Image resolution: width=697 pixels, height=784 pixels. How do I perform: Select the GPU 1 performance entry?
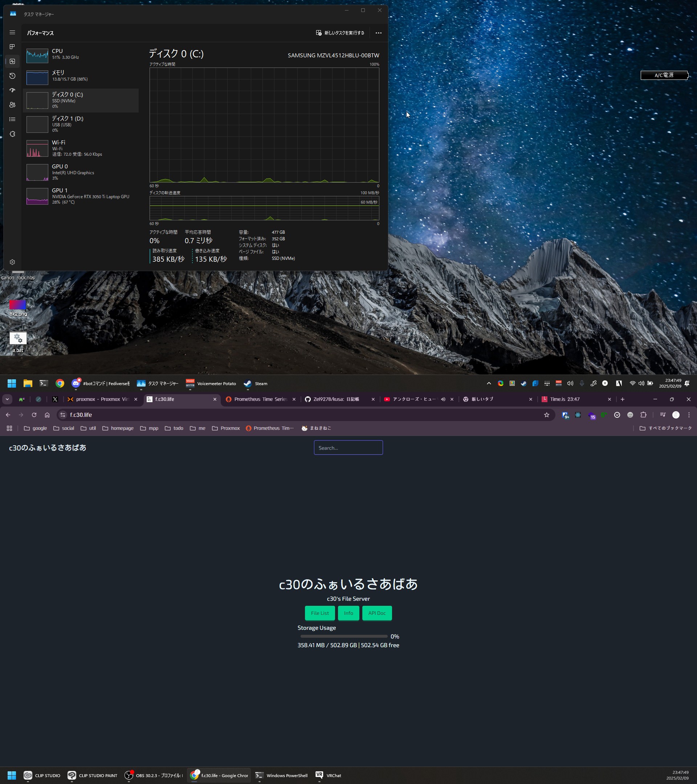81,196
